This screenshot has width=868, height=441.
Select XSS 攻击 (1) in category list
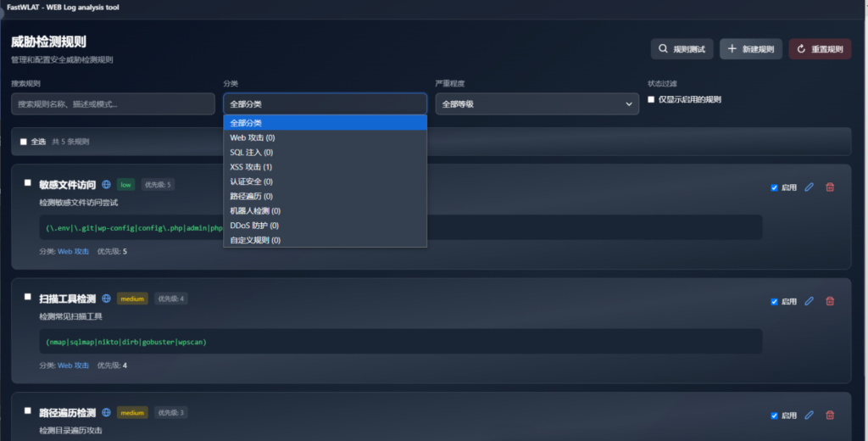(x=251, y=167)
